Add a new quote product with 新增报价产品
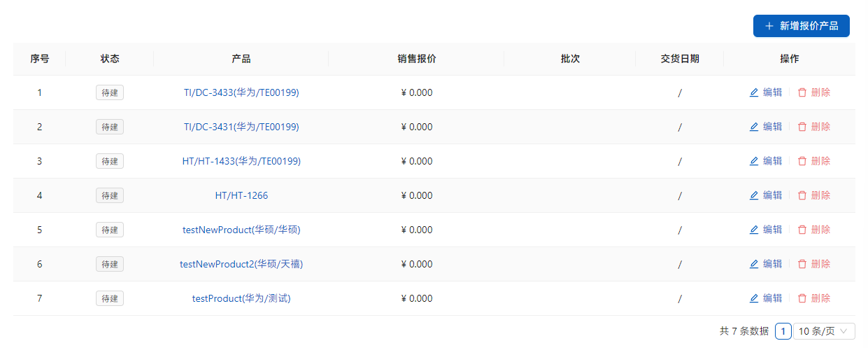The image size is (868, 348). 801,26
